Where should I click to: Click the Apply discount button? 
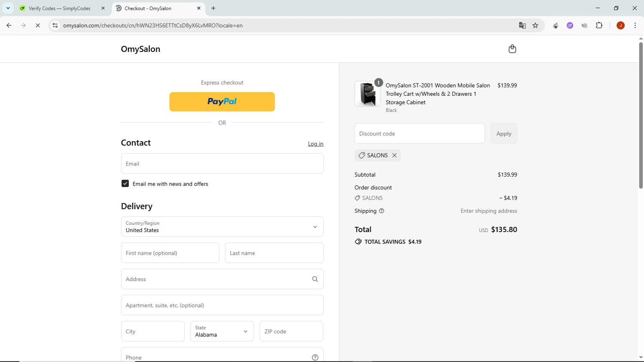point(504,133)
